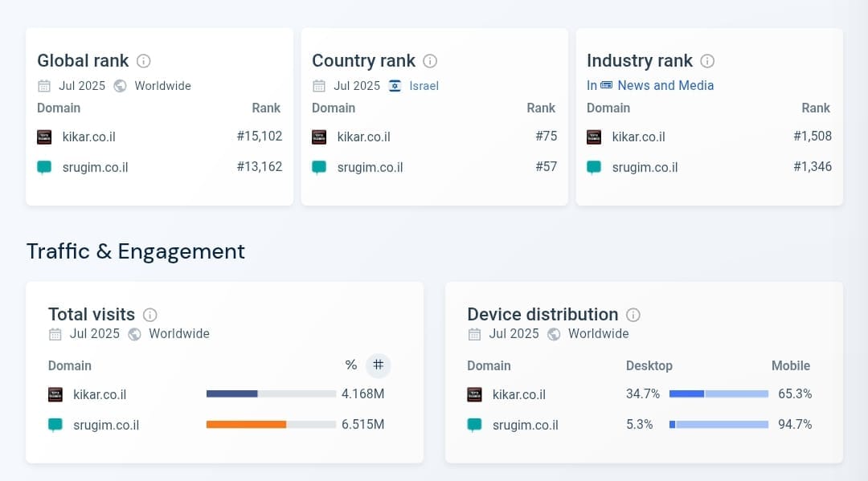This screenshot has width=868, height=481.
Task: Click the 65.3% mobile share value
Action: pos(795,393)
